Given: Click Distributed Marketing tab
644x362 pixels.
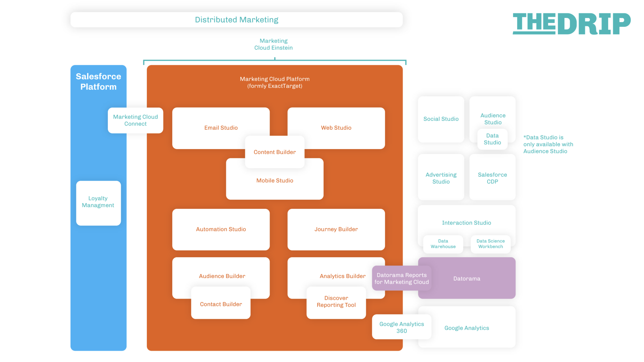Looking at the screenshot, I should click(237, 20).
